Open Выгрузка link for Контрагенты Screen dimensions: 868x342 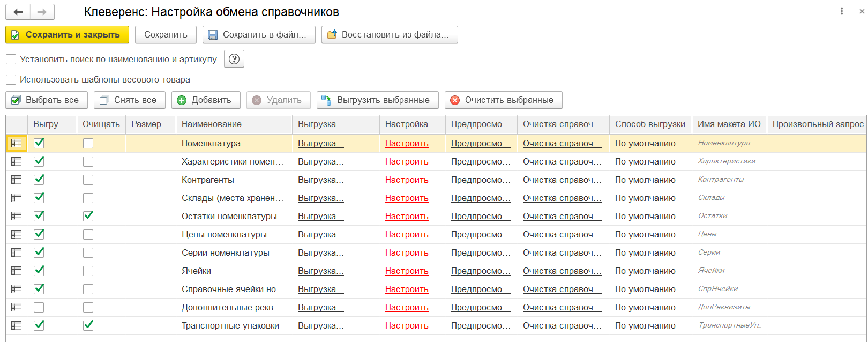click(321, 180)
